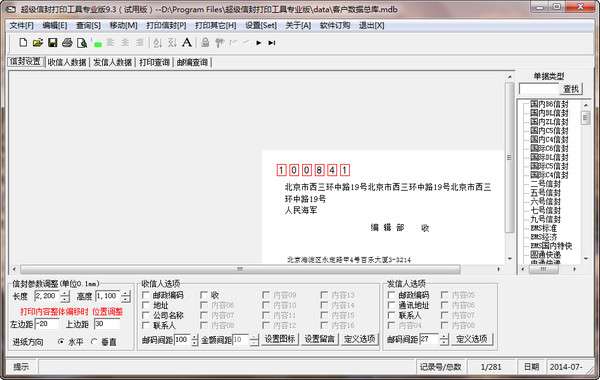Select 国内C5信封 in the type list
The image size is (600, 380).
[x=549, y=130]
